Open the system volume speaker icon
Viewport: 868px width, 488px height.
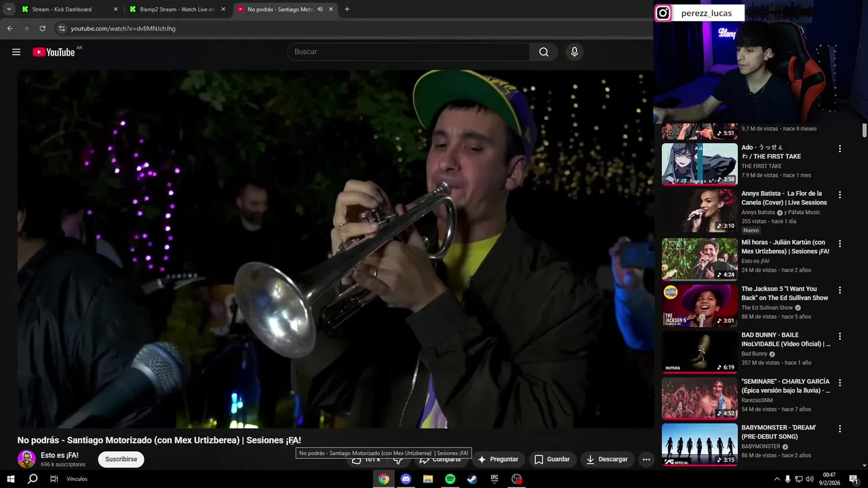809,479
